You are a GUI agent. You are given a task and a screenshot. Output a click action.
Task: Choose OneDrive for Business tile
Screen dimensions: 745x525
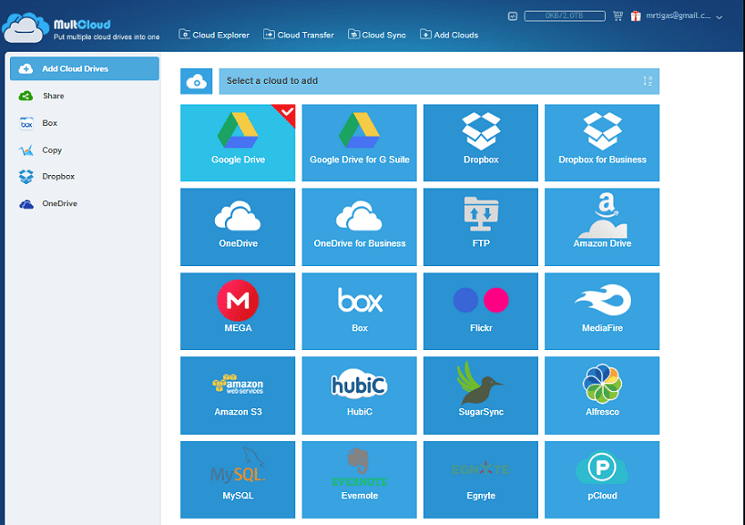(359, 227)
